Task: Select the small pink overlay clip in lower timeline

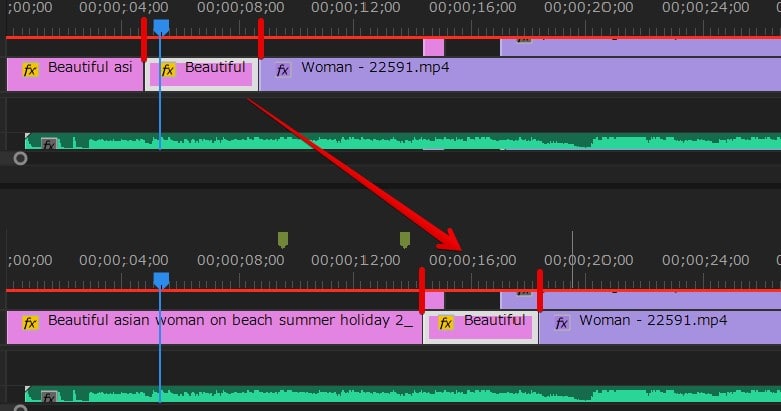Action: click(434, 300)
